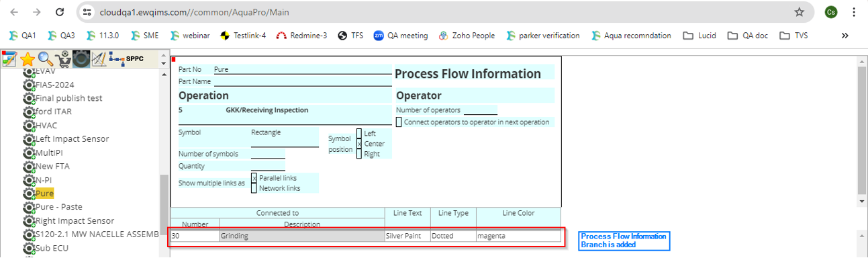Check the Network links checkbox
The image size is (868, 258).
pos(254,188)
